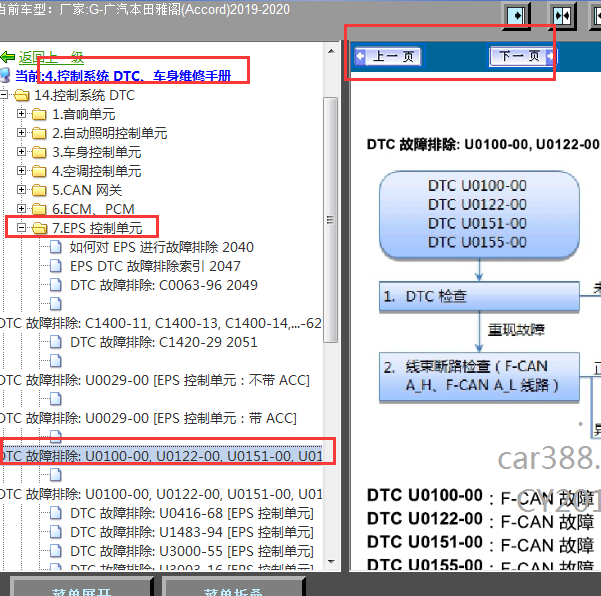Open DTC 故障排除: C1400-11, C1400-13 entry
This screenshot has height=596, width=601.
point(160,323)
